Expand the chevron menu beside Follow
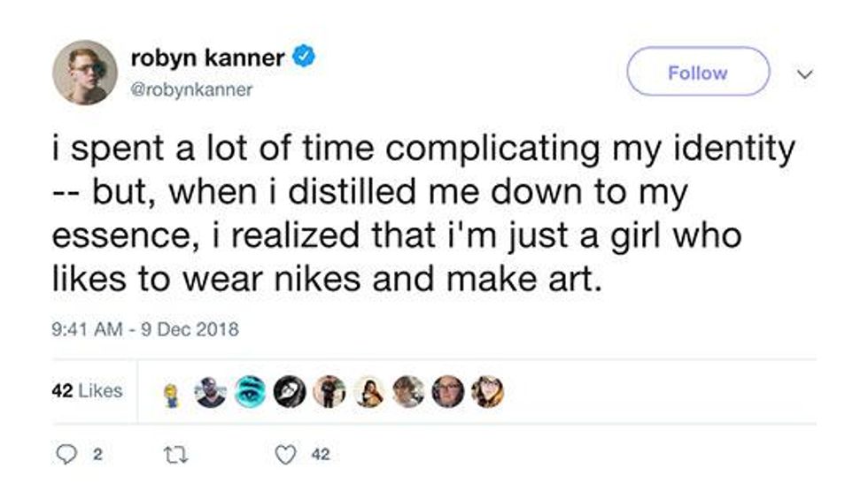This screenshot has height=500, width=868. coord(804,74)
